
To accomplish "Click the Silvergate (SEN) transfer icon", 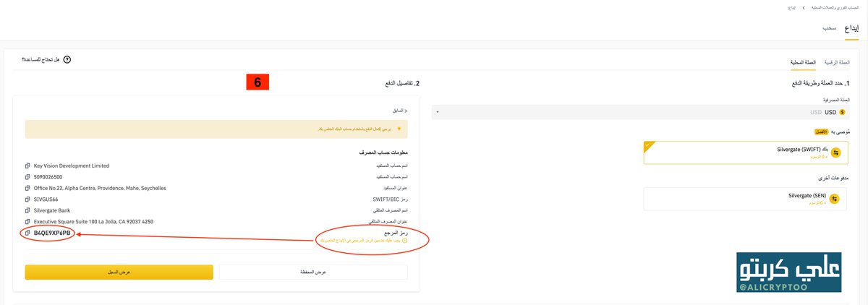I will click(835, 199).
